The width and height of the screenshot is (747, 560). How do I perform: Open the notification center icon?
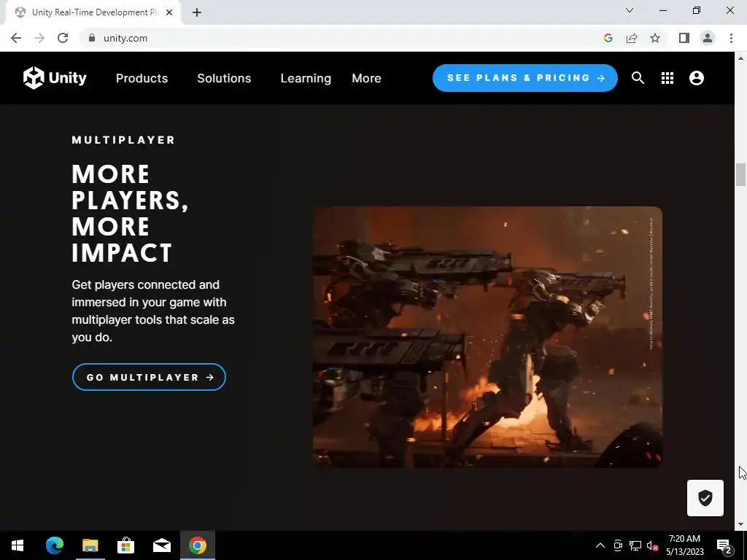pyautogui.click(x=724, y=545)
